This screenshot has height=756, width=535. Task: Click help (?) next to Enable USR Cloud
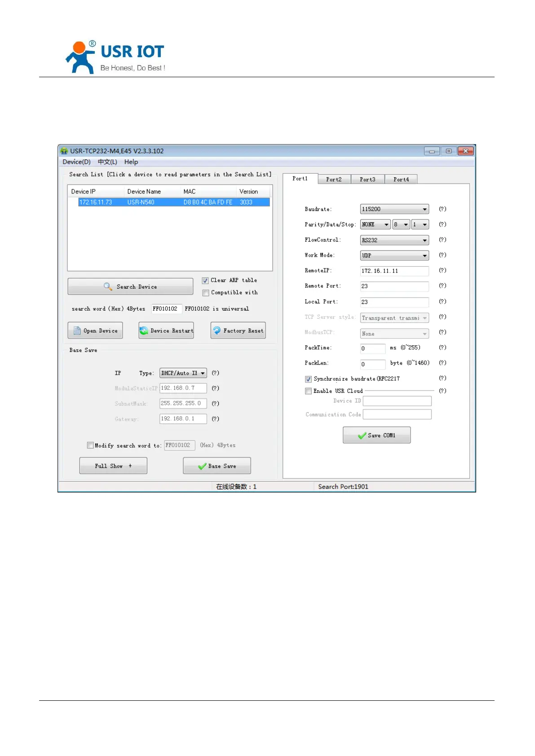pos(442,391)
